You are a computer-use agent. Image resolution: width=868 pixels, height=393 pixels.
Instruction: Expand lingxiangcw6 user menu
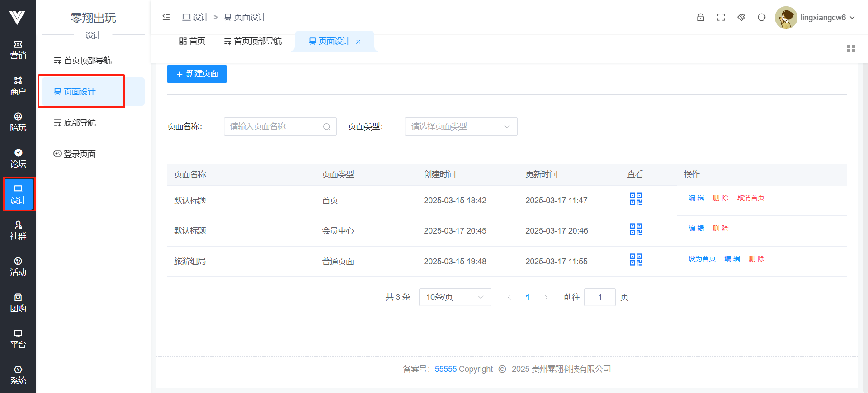pyautogui.click(x=827, y=18)
